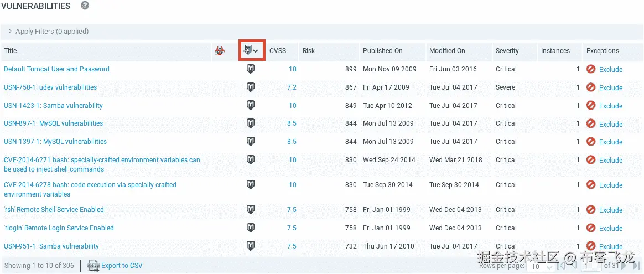
Task: Expand the Apply Filters section
Action: [48, 32]
